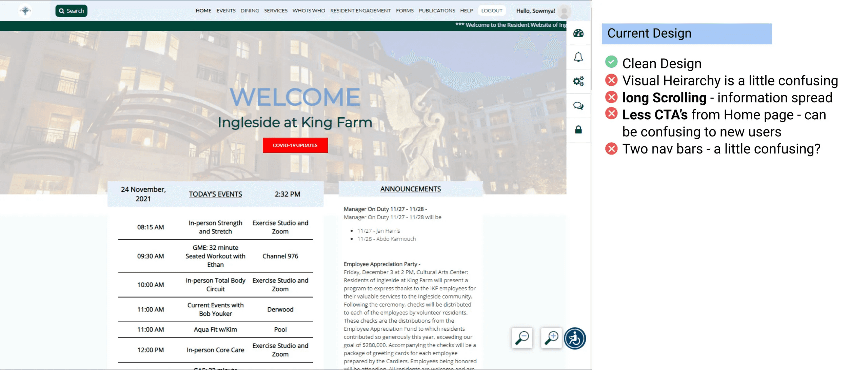868x370 pixels.
Task: Open the Dining menu item
Action: (x=250, y=11)
